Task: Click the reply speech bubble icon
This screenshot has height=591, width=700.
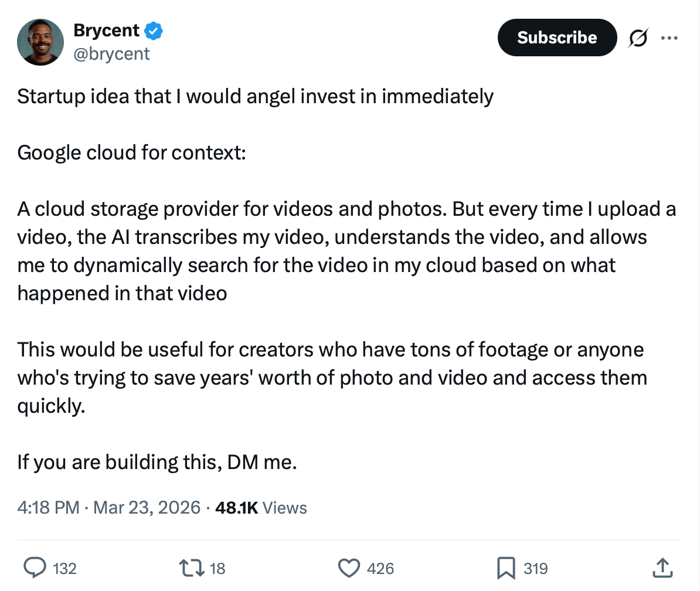Action: [35, 568]
